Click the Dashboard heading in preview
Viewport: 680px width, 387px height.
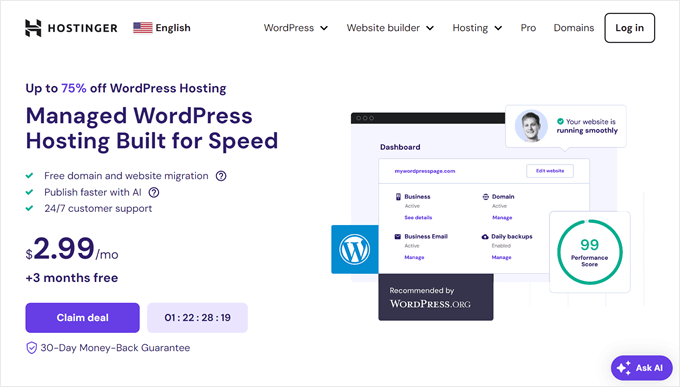tap(400, 147)
